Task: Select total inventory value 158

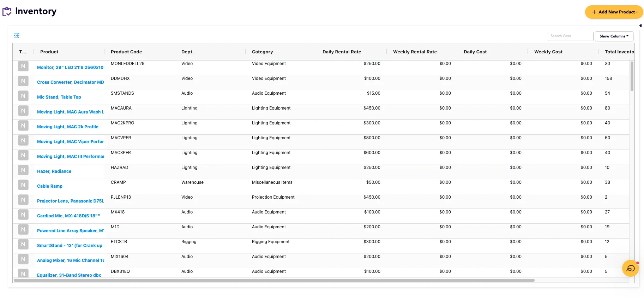Action: (608, 78)
